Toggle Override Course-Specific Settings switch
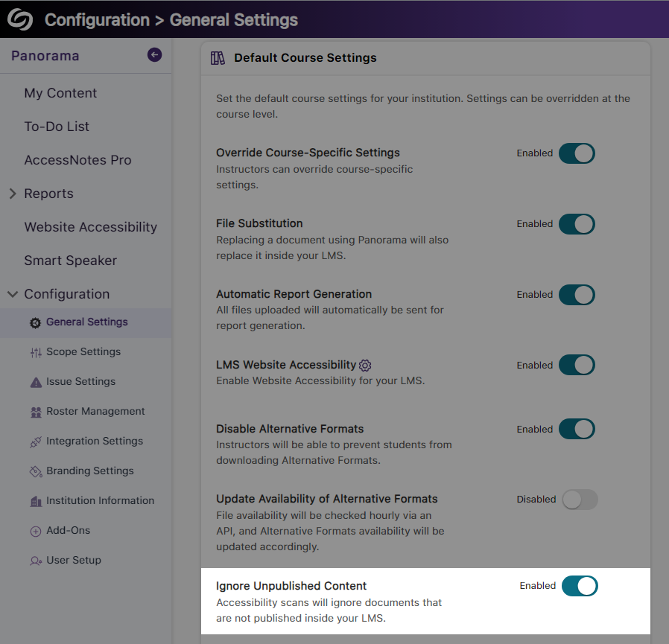Image resolution: width=669 pixels, height=644 pixels. [x=577, y=153]
